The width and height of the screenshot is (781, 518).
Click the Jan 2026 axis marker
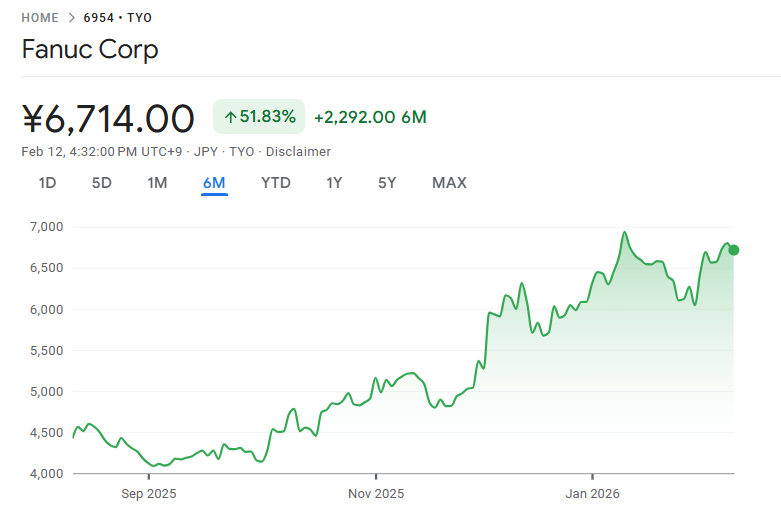591,493
